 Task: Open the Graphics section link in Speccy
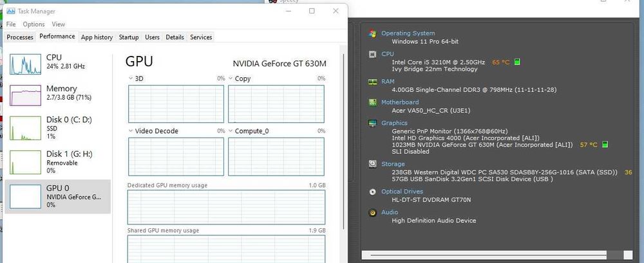click(x=394, y=123)
